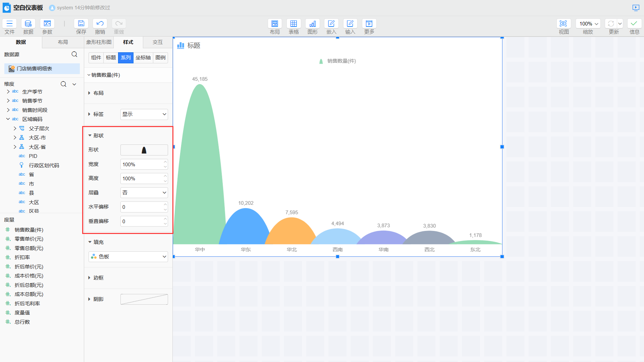Click the 数据源 search magnifier icon

click(74, 54)
